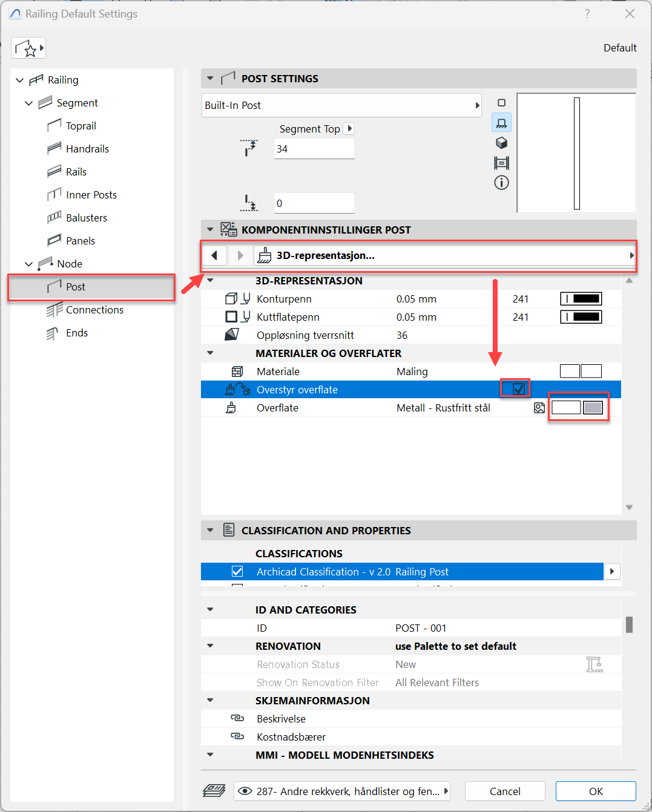This screenshot has height=812, width=652.
Task: Select Connections under Node
Action: pos(94,310)
